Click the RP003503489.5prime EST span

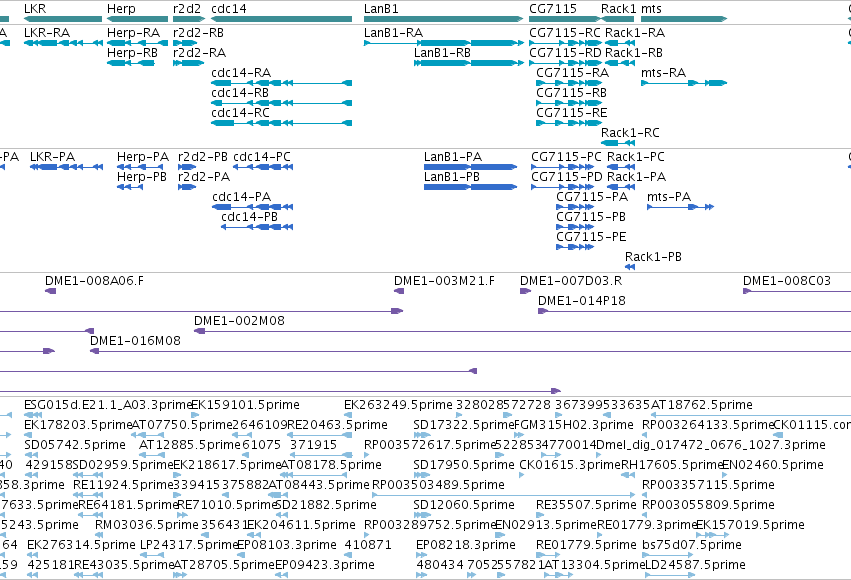[x=504, y=495]
